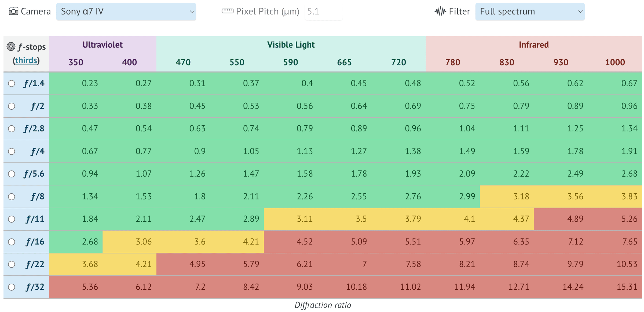Select the f/8 radio button
The width and height of the screenshot is (644, 312).
coord(12,197)
